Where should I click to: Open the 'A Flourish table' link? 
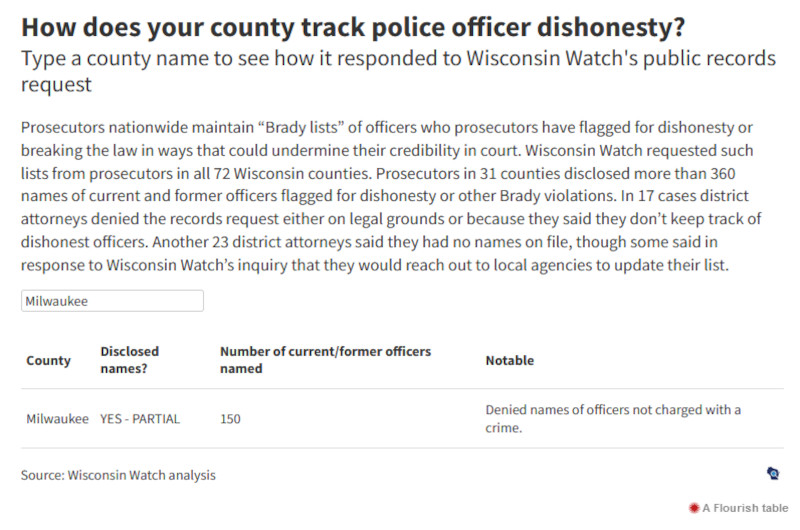[x=743, y=508]
